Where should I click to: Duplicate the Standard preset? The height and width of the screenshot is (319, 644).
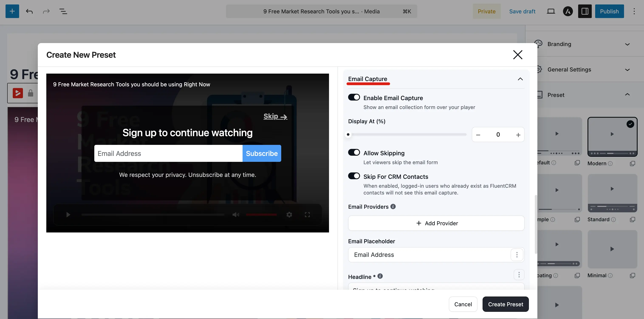[632, 220]
